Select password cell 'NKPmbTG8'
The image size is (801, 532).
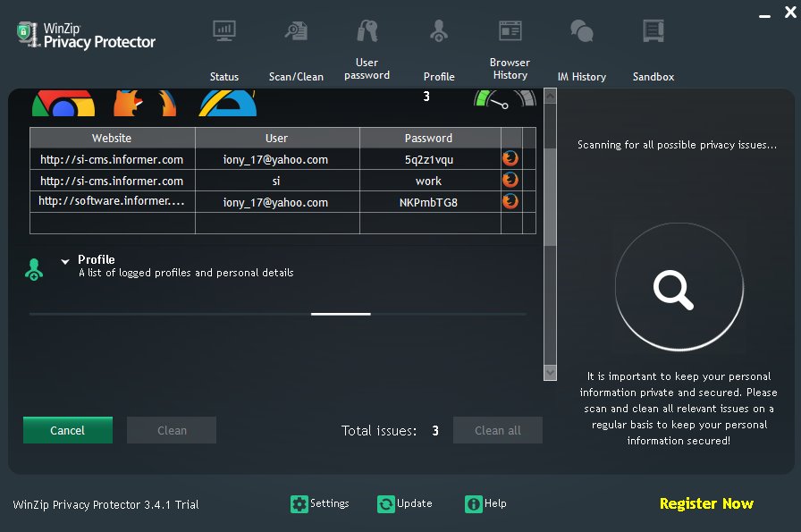428,202
